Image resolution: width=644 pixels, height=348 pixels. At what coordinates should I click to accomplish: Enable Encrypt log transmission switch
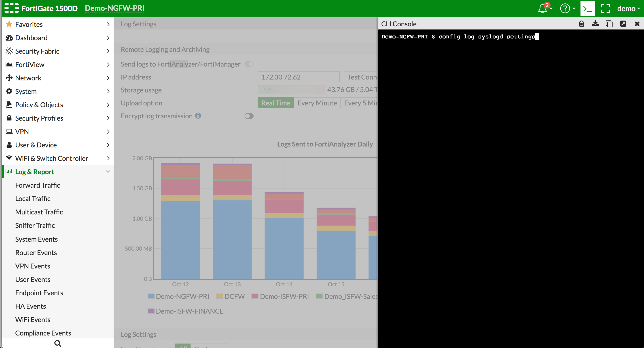coord(249,116)
